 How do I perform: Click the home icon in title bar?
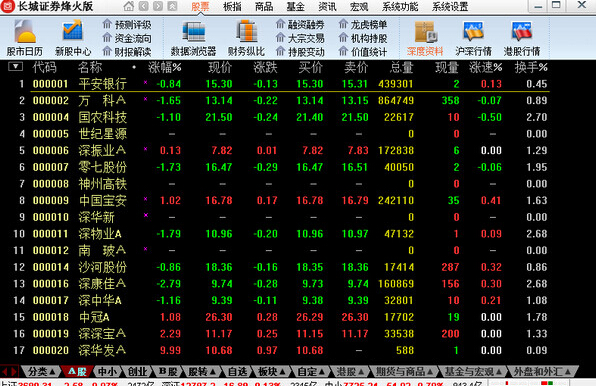129,6
